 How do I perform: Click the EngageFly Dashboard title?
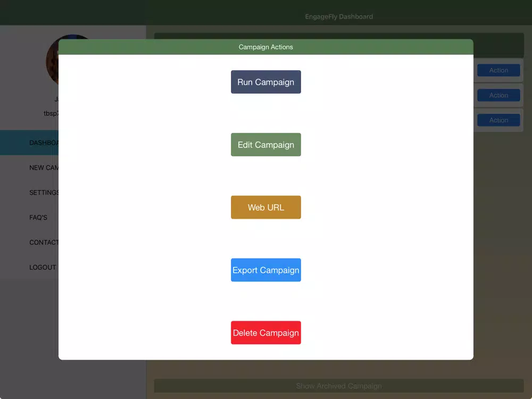(338, 16)
